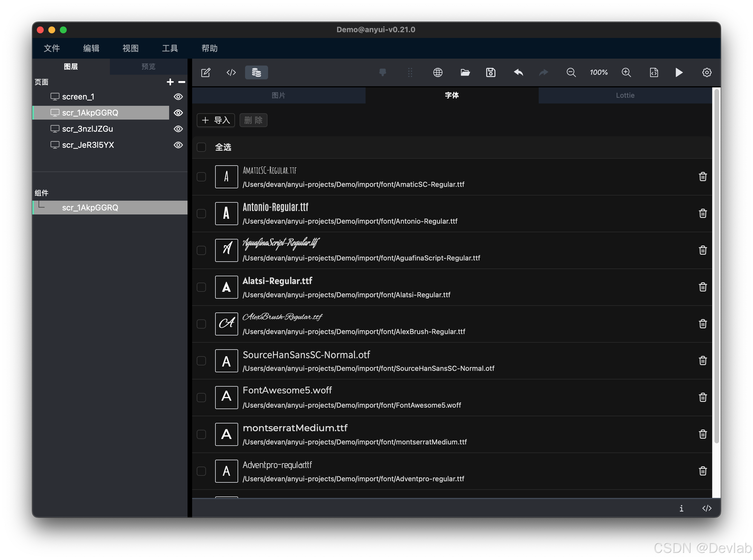Viewport: 753px width, 560px height.
Task: Run the project with the play icon
Action: (x=679, y=72)
